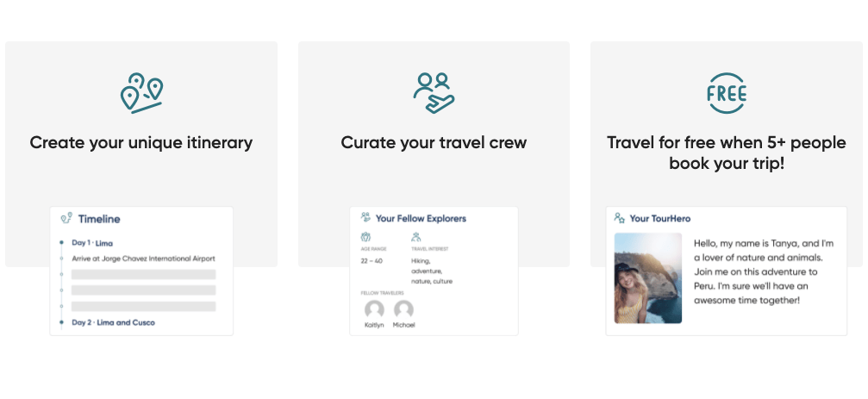Image resolution: width=868 pixels, height=399 pixels.
Task: Click the Your TourHero person-star icon
Action: click(620, 218)
